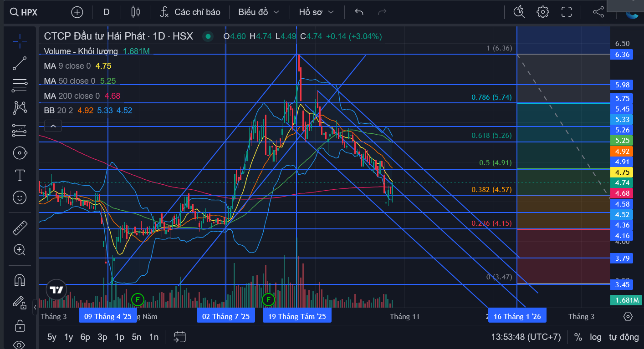644x349 pixels.
Task: Toggle log scale
Action: click(596, 337)
